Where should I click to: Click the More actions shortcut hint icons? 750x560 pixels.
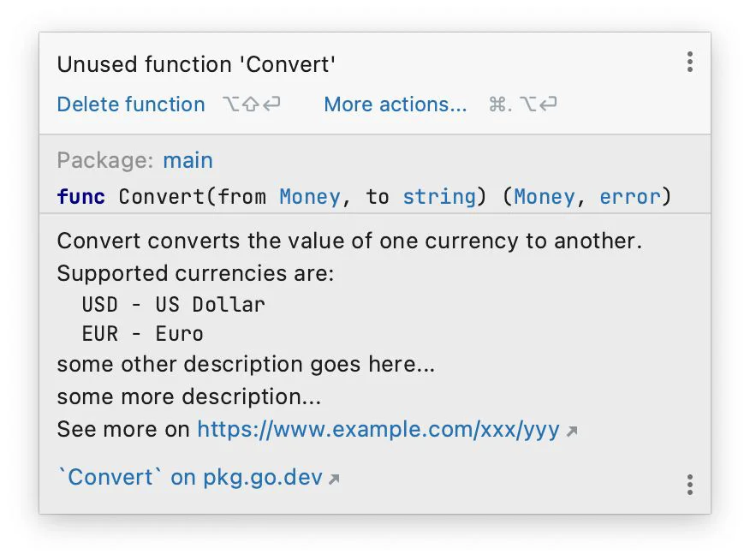pyautogui.click(x=523, y=104)
